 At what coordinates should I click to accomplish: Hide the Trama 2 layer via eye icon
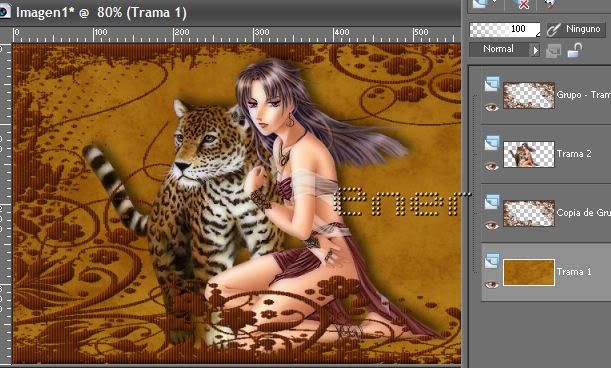491,166
